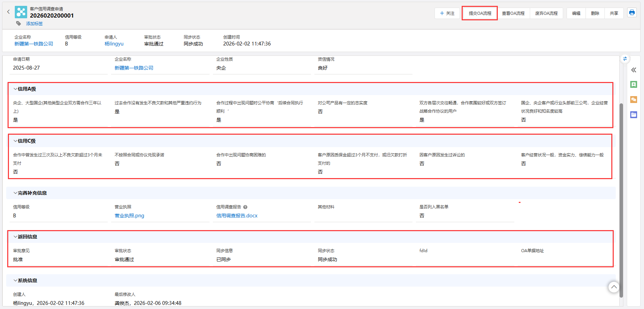
Task: Click the layout swap arrows icon
Action: coord(625,59)
